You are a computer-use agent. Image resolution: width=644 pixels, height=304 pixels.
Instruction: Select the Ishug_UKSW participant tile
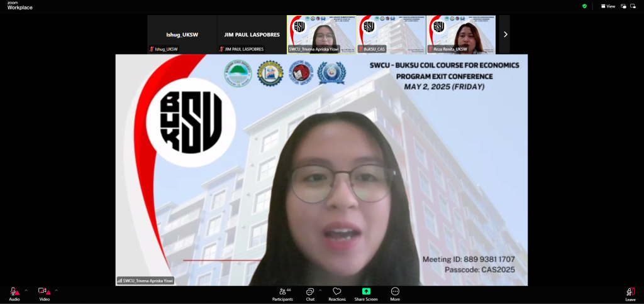point(182,35)
